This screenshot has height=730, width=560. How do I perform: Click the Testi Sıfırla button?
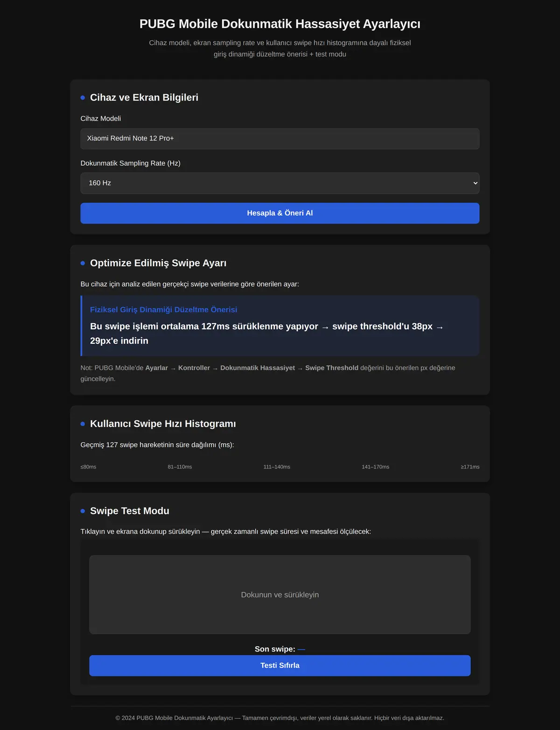(x=280, y=666)
